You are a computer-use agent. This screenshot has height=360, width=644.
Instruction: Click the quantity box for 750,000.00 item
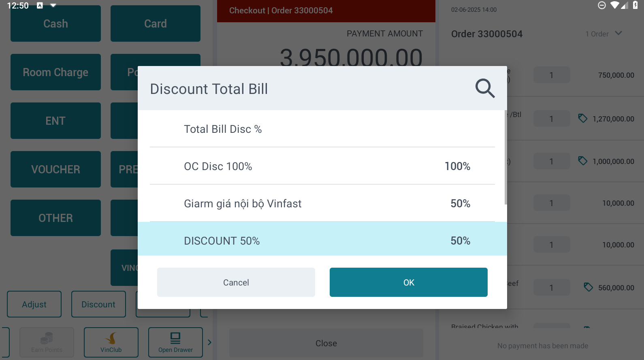tap(551, 75)
